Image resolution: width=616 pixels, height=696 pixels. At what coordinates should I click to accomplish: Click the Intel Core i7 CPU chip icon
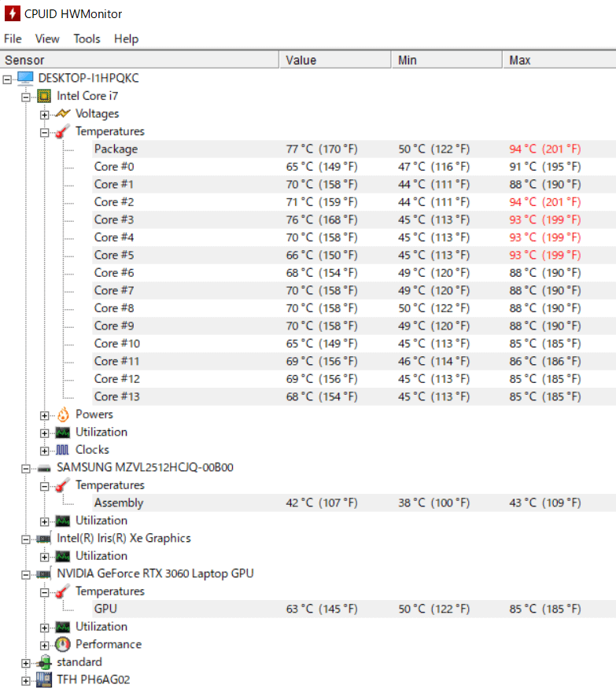(44, 96)
